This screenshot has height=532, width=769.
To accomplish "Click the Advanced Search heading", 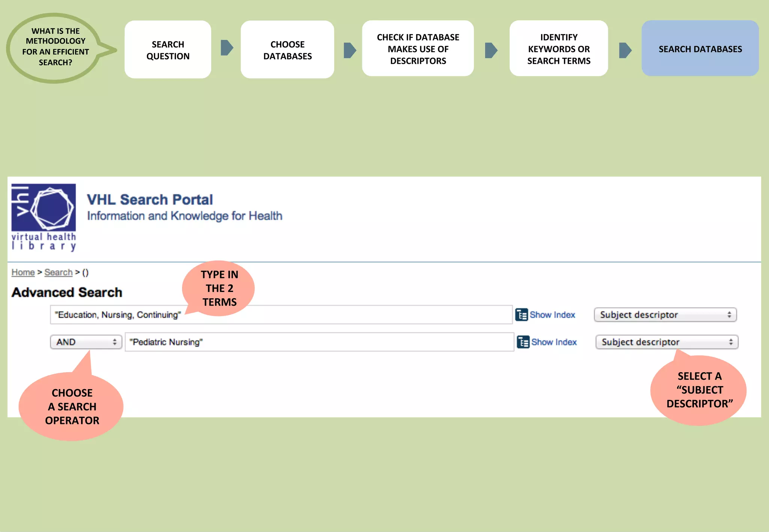I will click(67, 292).
